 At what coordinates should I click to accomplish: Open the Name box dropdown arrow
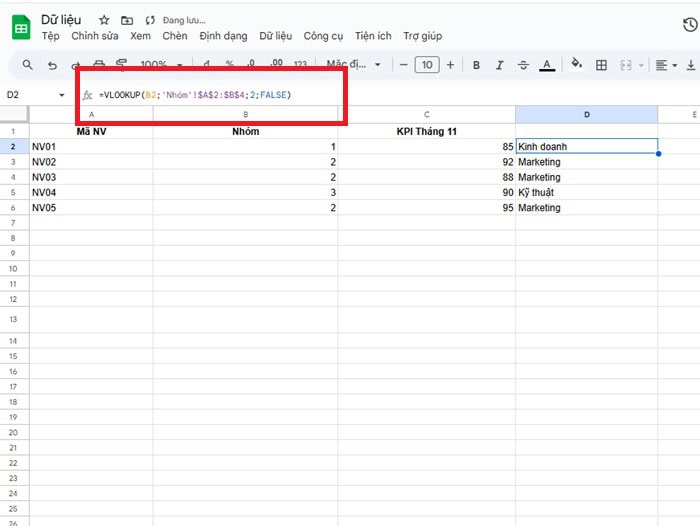pos(62,95)
